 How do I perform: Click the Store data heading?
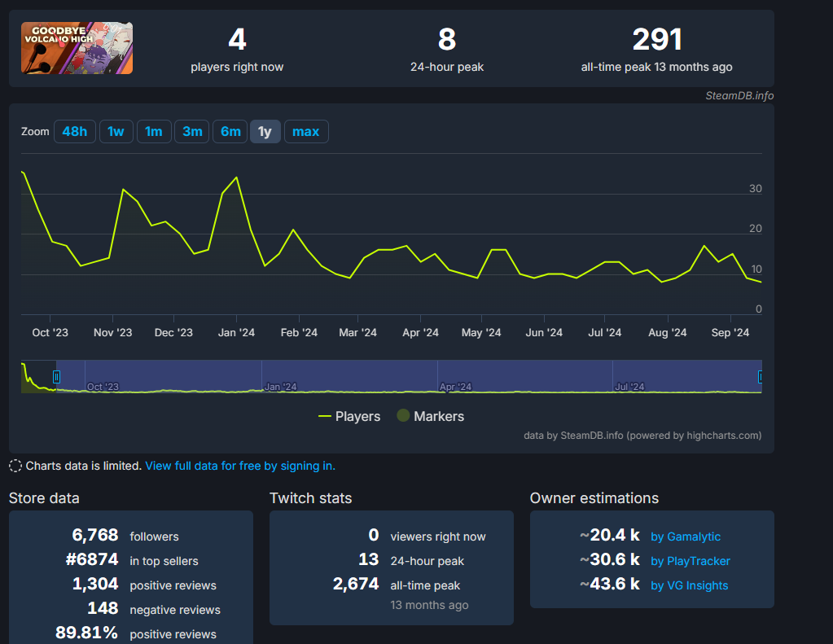44,498
